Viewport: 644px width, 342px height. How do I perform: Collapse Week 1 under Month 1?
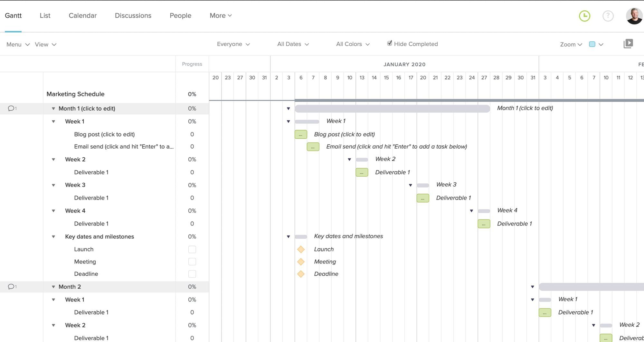tap(53, 122)
